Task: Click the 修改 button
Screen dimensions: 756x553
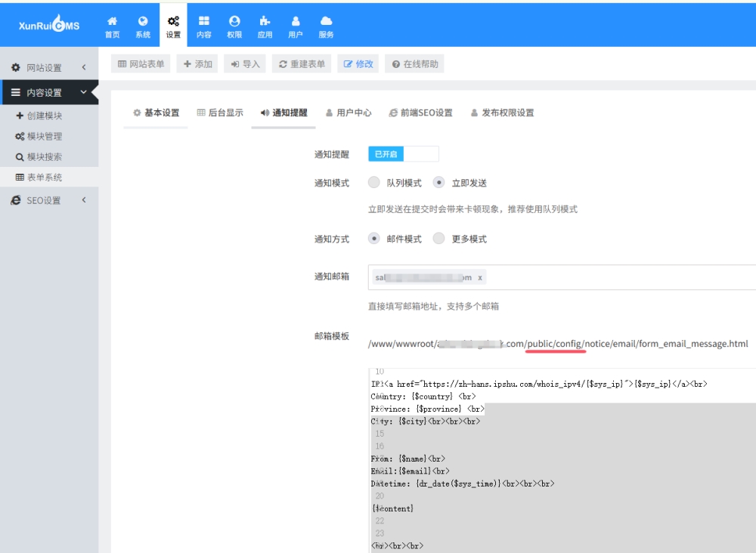Action: tap(358, 64)
